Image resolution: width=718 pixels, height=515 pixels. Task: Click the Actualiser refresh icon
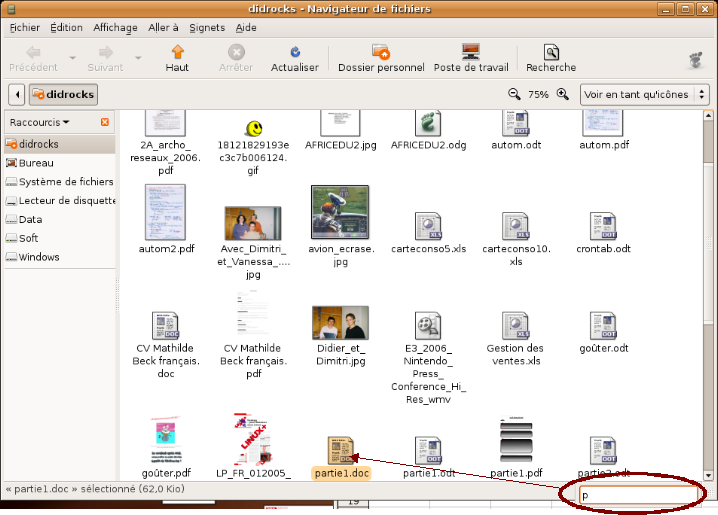[294, 52]
